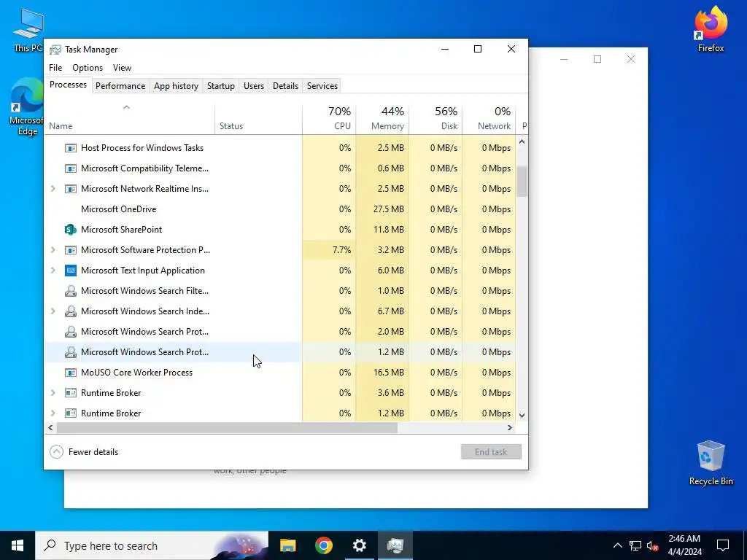Viewport: 747px width, 560px height.
Task: Switch to the Services tab
Action: click(x=322, y=86)
